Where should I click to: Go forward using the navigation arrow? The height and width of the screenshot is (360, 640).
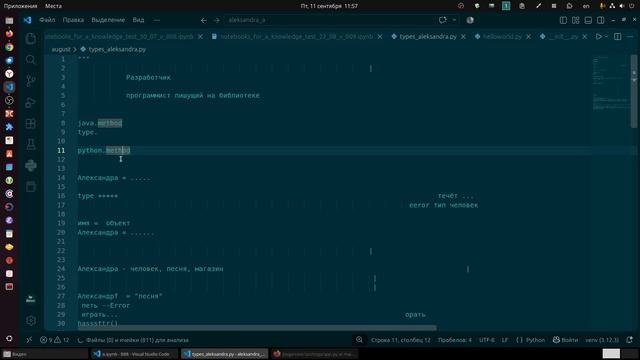(x=217, y=20)
